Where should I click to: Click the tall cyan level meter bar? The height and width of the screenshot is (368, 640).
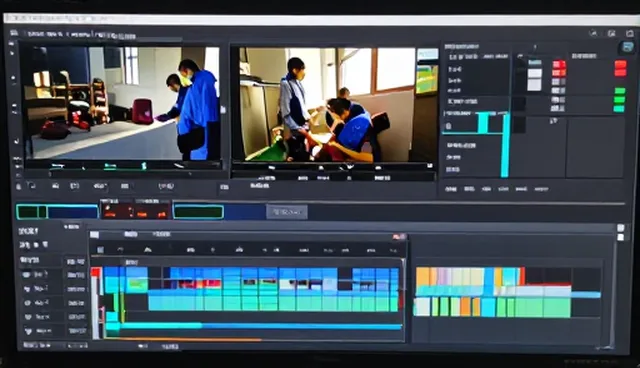(505, 145)
